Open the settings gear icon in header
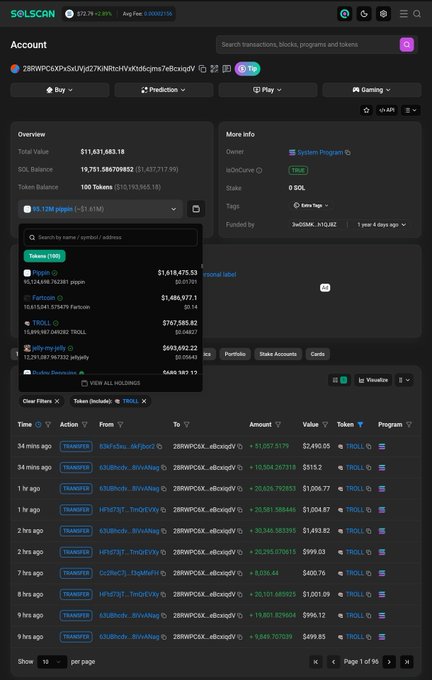 383,14
